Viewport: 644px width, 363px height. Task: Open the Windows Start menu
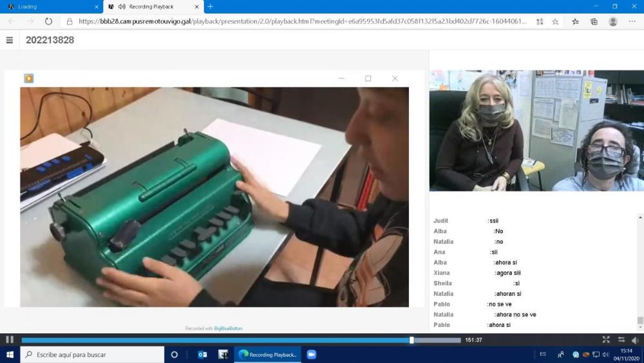[10, 355]
